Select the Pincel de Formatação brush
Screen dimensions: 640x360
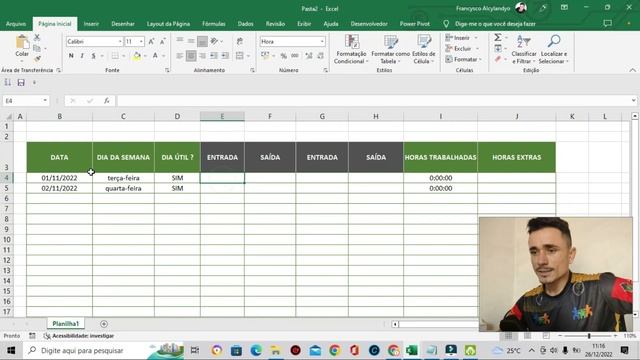(37, 59)
